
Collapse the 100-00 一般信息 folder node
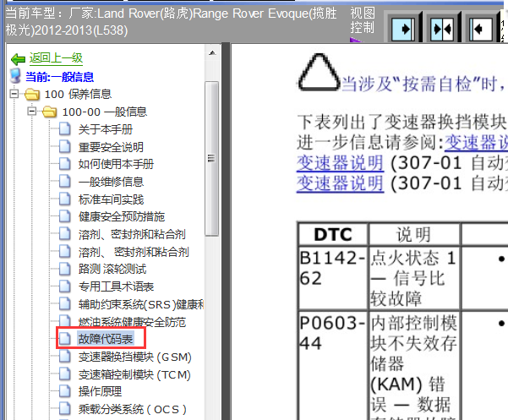coord(32,112)
